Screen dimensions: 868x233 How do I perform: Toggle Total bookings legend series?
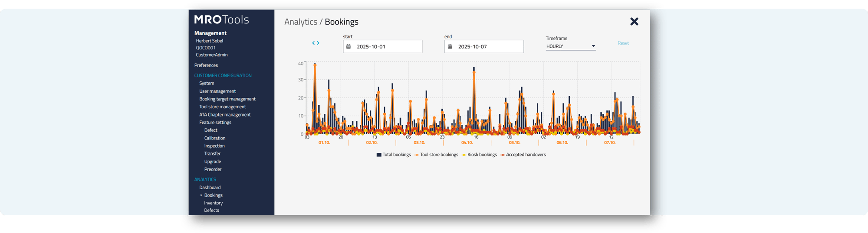394,155
